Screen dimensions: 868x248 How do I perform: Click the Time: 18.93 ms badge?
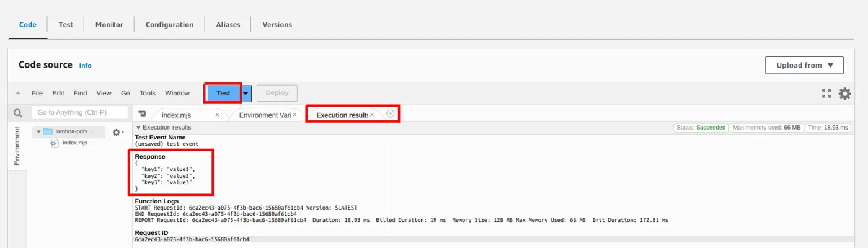(828, 127)
